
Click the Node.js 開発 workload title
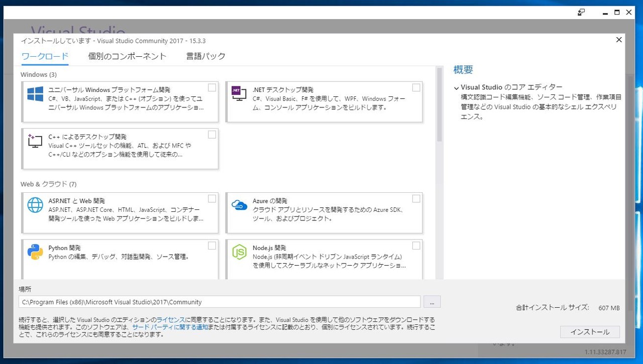pyautogui.click(x=269, y=248)
